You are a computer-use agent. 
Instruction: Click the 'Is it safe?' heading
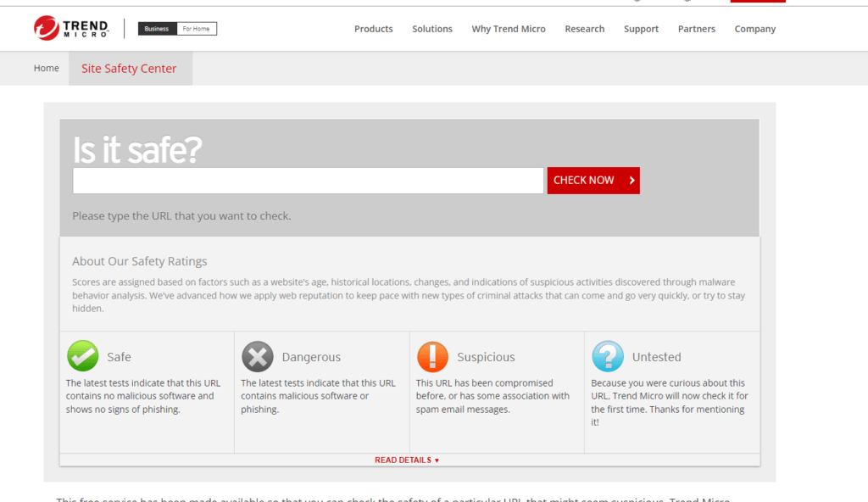coord(137,149)
